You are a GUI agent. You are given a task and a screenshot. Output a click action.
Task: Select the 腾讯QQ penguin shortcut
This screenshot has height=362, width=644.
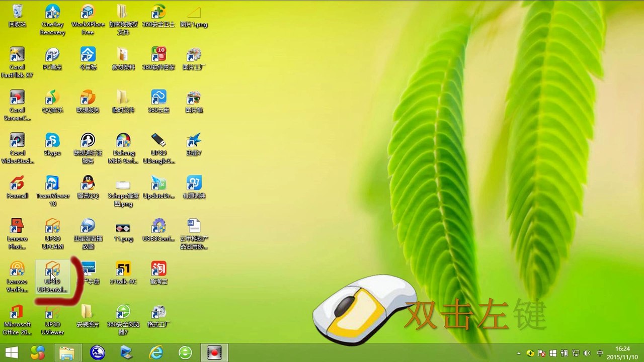coord(88,187)
